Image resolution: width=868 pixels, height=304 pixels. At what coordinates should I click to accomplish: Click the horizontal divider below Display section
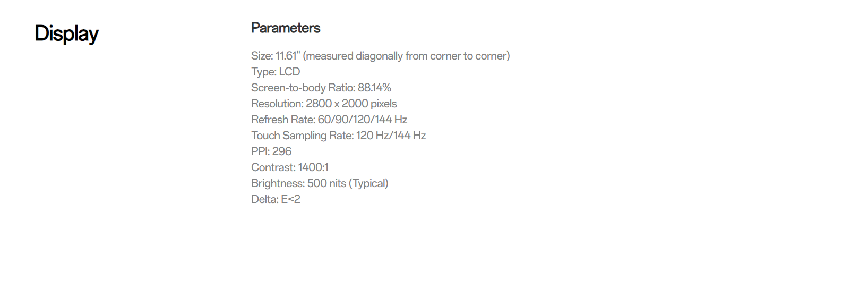tap(433, 273)
